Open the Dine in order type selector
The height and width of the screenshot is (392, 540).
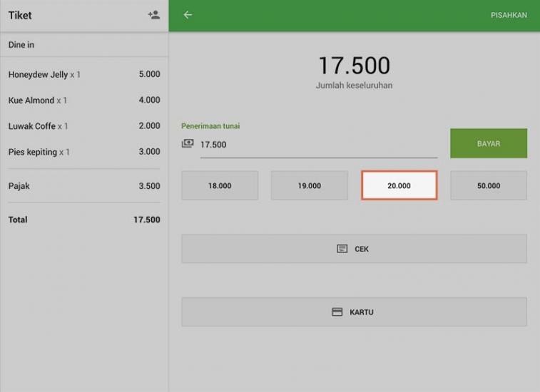pyautogui.click(x=84, y=45)
